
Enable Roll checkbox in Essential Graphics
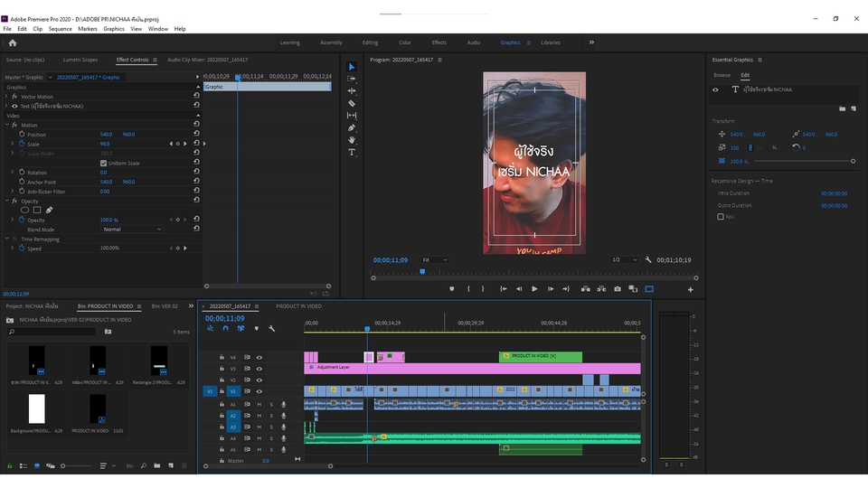(721, 217)
